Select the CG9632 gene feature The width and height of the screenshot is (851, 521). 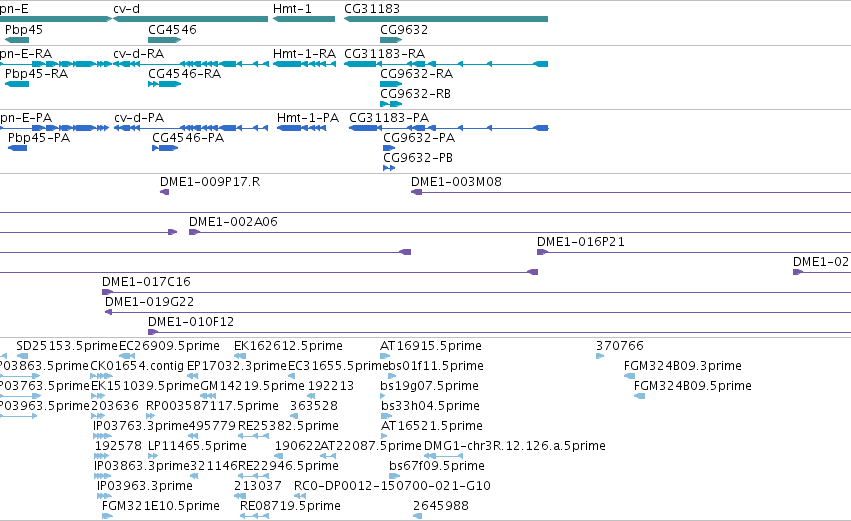[x=391, y=40]
